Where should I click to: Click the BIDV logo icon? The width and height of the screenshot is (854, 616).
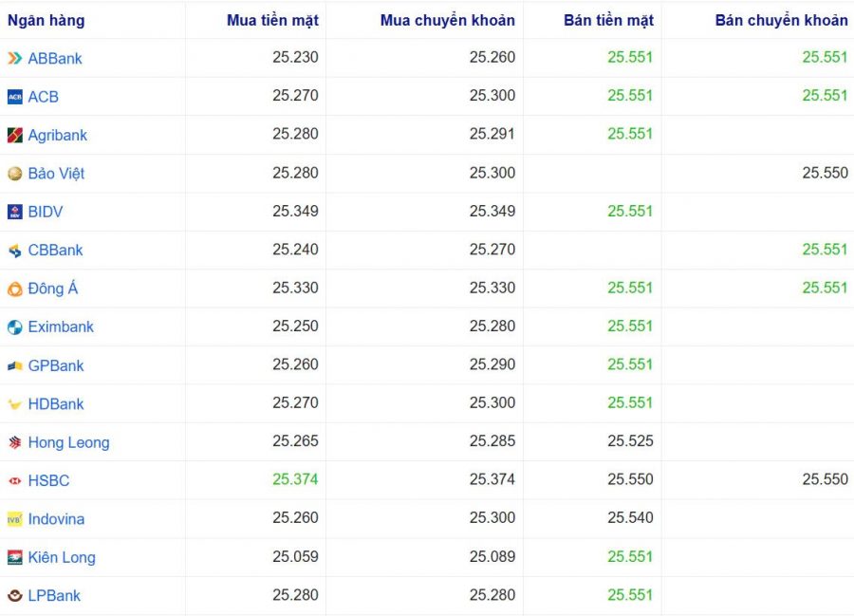click(15, 212)
